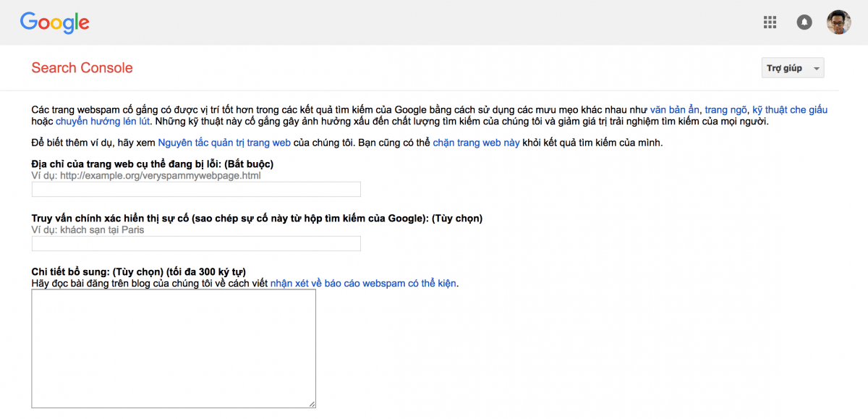The image size is (868, 419).
Task: Focus the Chi tiết bổ sung textarea
Action: click(174, 349)
